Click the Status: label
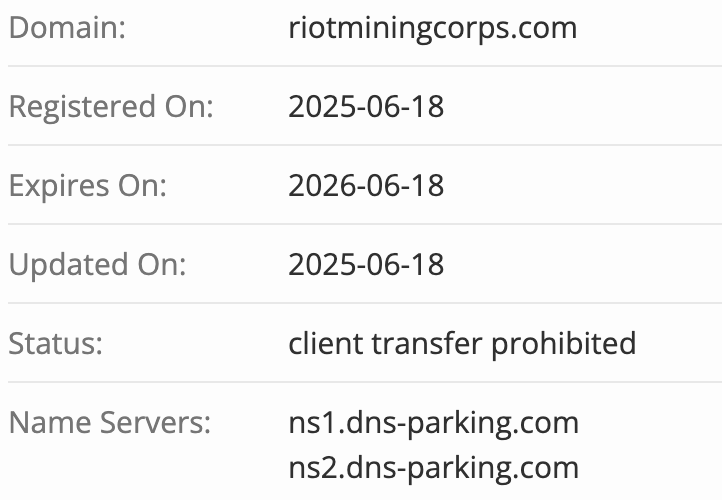The height and width of the screenshot is (500, 722). 56,344
